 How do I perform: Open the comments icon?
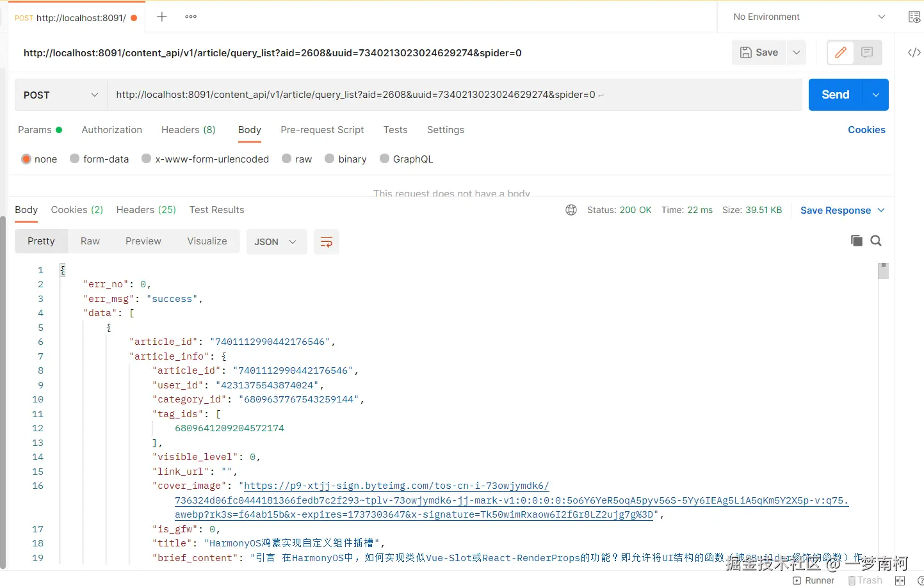[867, 52]
